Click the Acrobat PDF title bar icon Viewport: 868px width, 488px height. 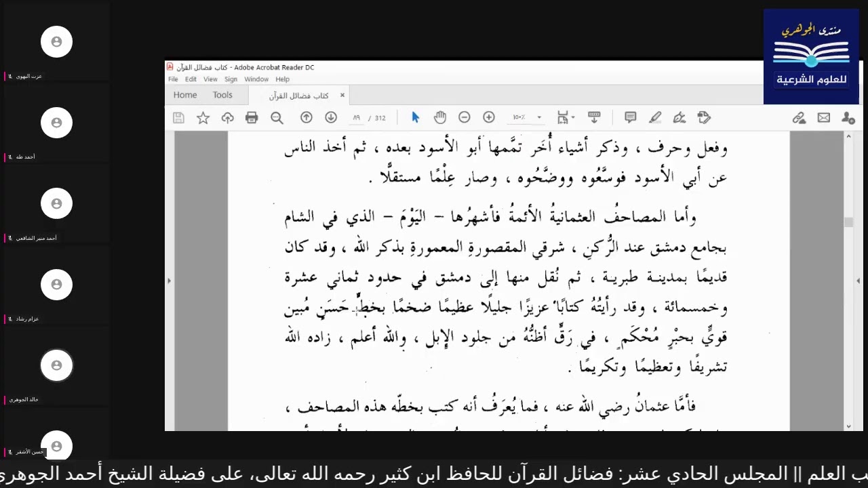tap(170, 67)
